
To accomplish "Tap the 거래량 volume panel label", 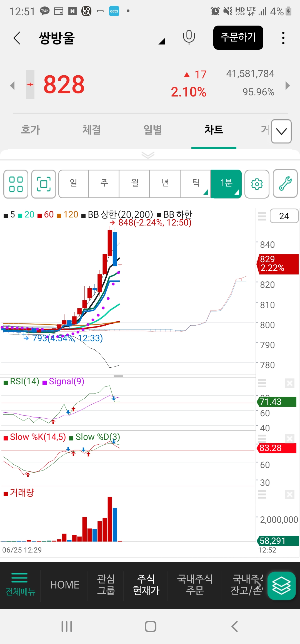I will point(22,492).
